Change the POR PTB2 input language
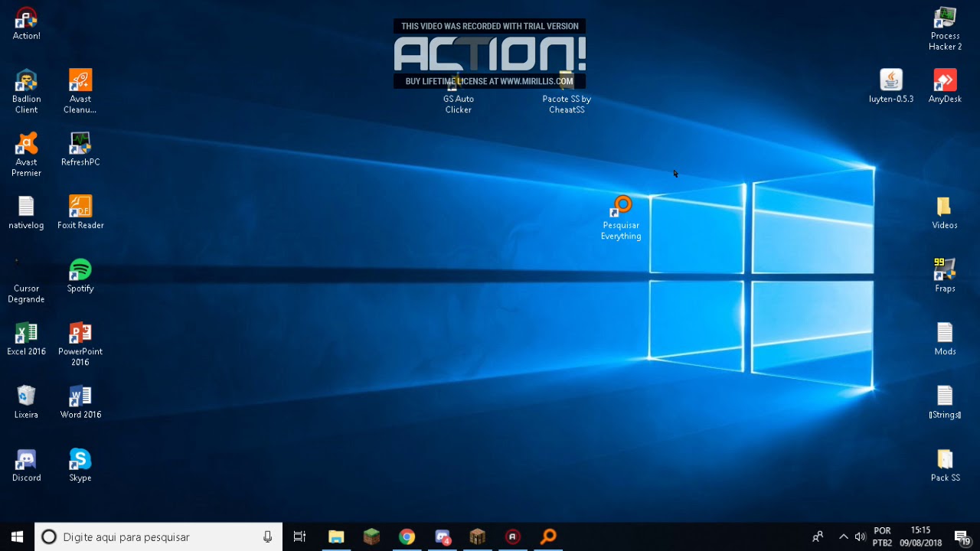 [882, 536]
